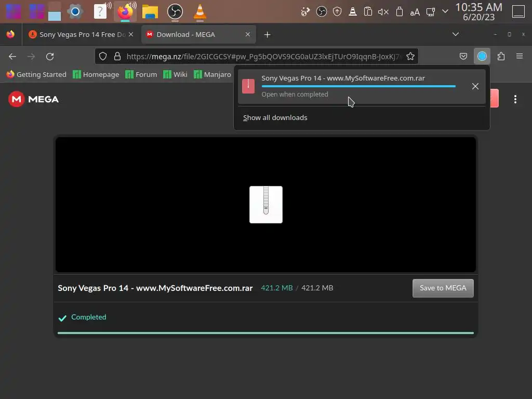Image resolution: width=532 pixels, height=399 pixels.
Task: Open the help icon with question mark
Action: click(100, 12)
